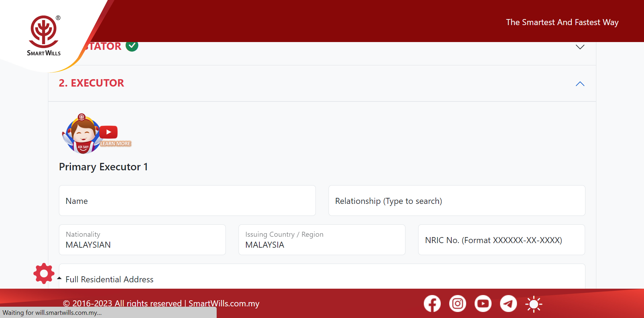
Task: Open the Facebook page icon
Action: [x=432, y=304]
